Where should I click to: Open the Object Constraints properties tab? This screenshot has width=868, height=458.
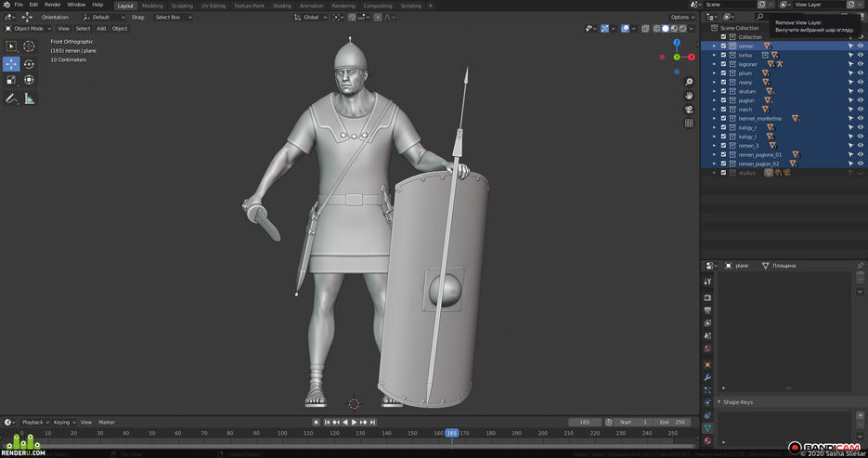pos(707,416)
